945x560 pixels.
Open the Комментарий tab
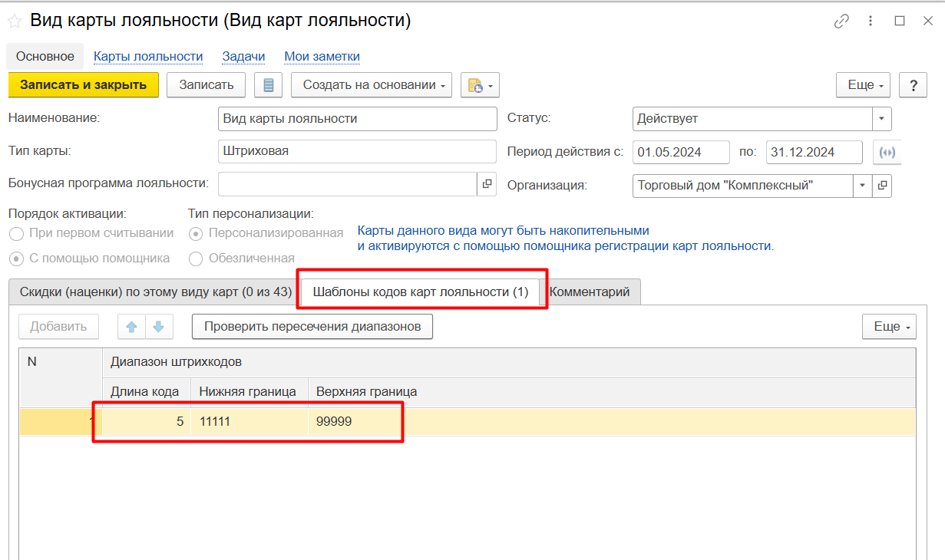pyautogui.click(x=590, y=292)
